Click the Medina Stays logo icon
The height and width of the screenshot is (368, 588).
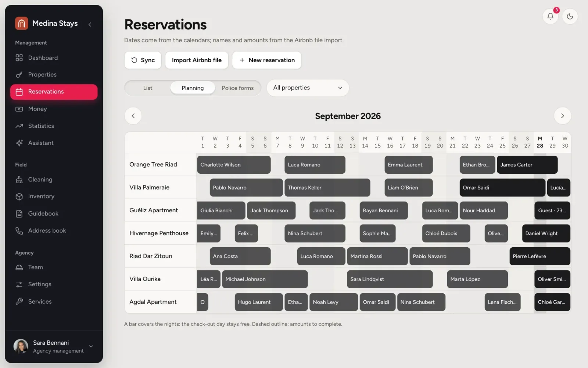coord(22,23)
